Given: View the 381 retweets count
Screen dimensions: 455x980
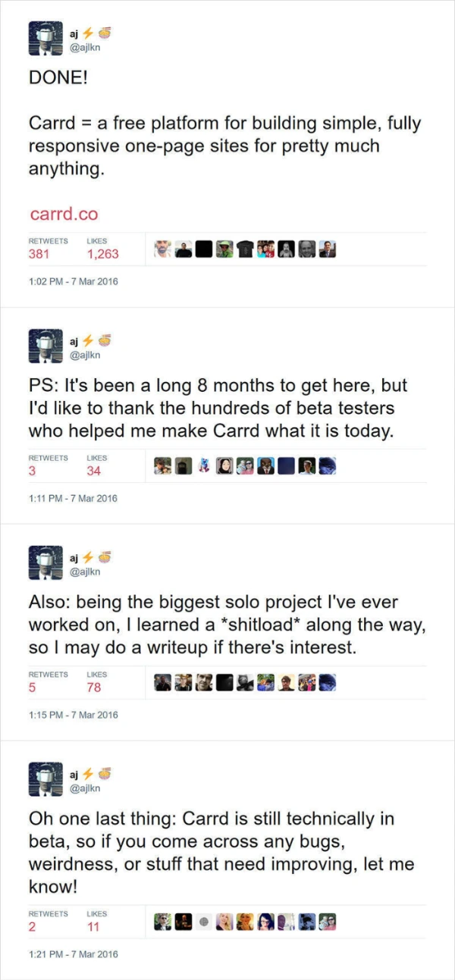Looking at the screenshot, I should pyautogui.click(x=39, y=254).
